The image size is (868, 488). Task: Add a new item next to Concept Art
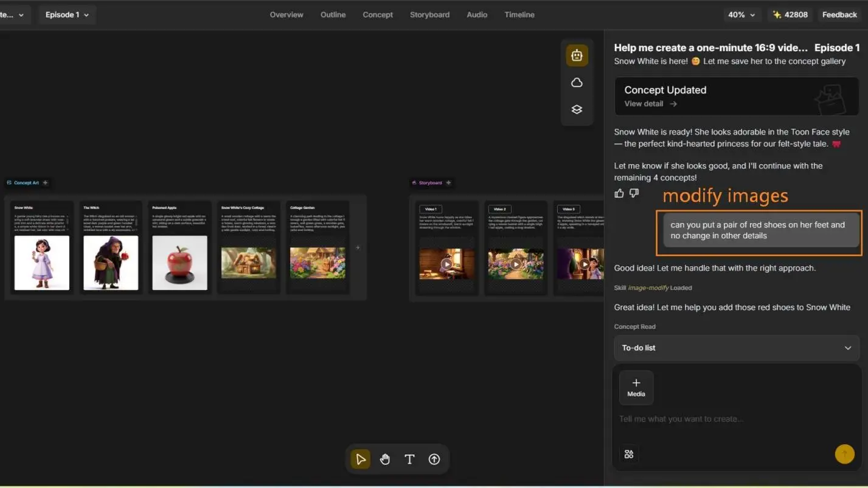45,182
